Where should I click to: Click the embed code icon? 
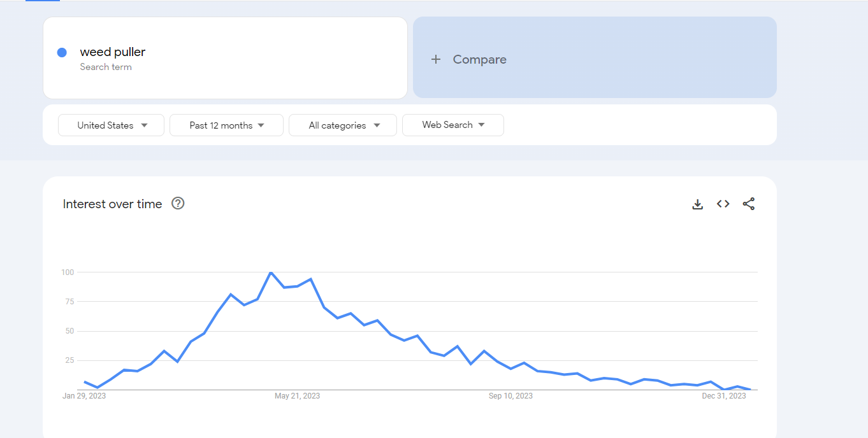click(723, 204)
